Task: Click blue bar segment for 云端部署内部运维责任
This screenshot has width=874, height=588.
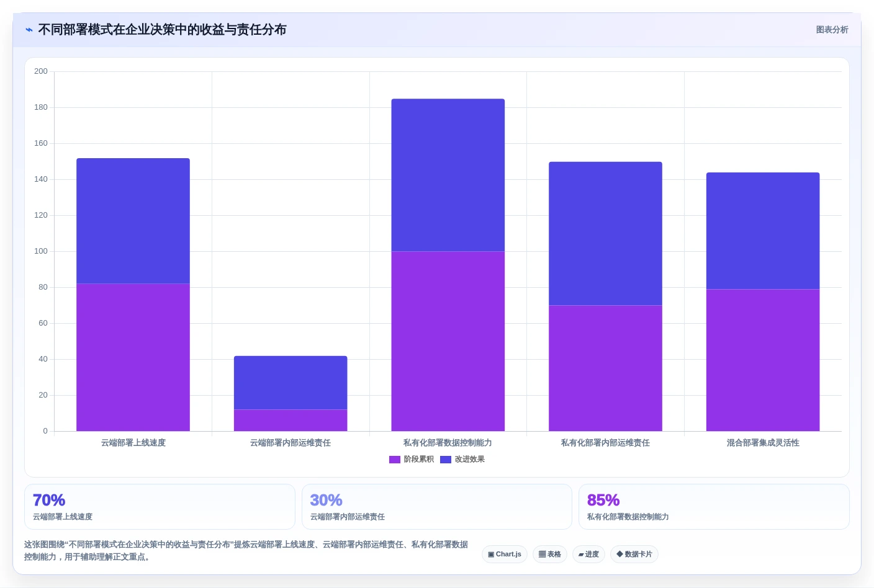Action: tap(291, 383)
